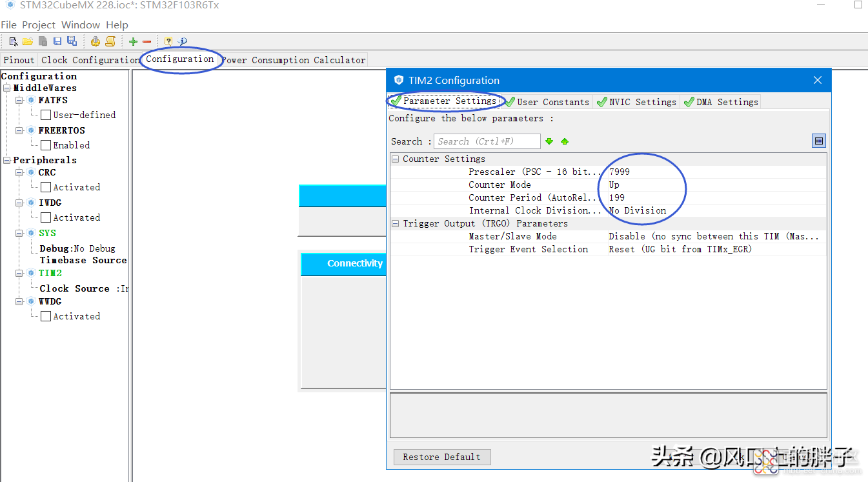
Task: Click the CRC cube icon
Action: pos(31,172)
